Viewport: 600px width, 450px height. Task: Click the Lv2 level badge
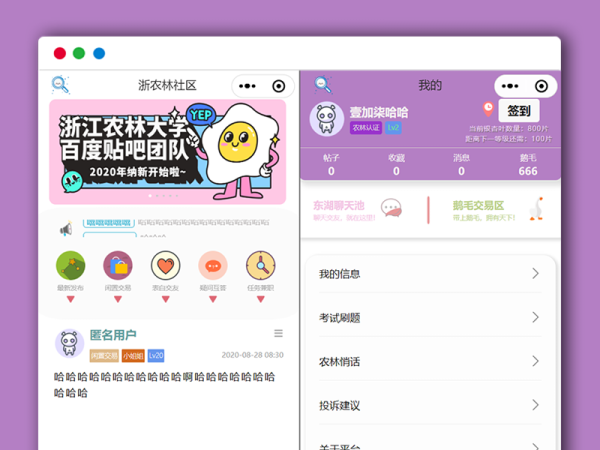coord(393,128)
